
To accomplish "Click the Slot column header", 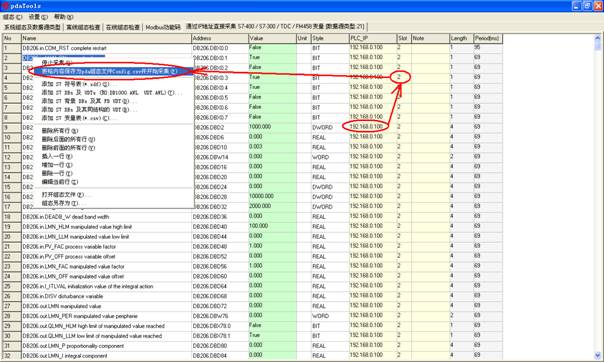I will 404,38.
